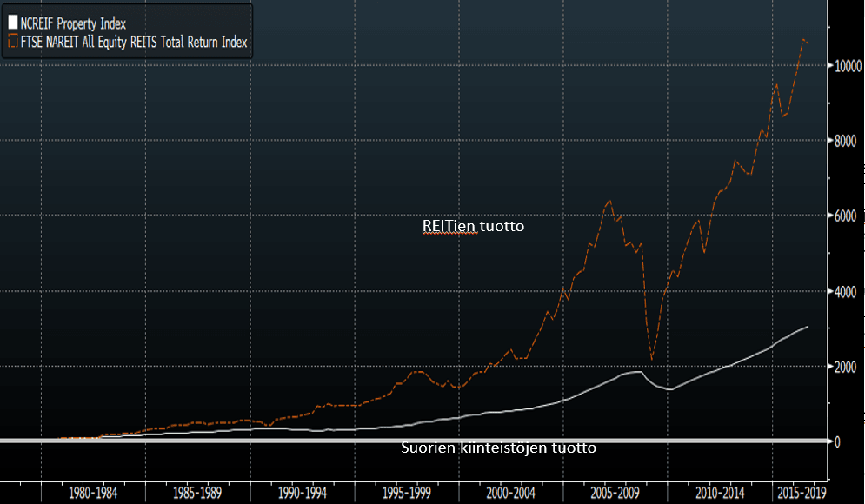865x504 pixels.
Task: Select the 2010-2014 period label
Action: (719, 493)
